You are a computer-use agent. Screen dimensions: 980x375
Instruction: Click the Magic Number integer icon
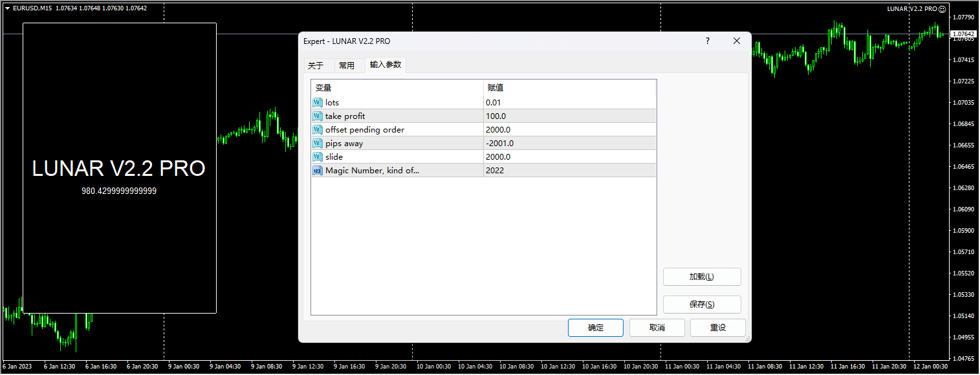[x=317, y=170]
